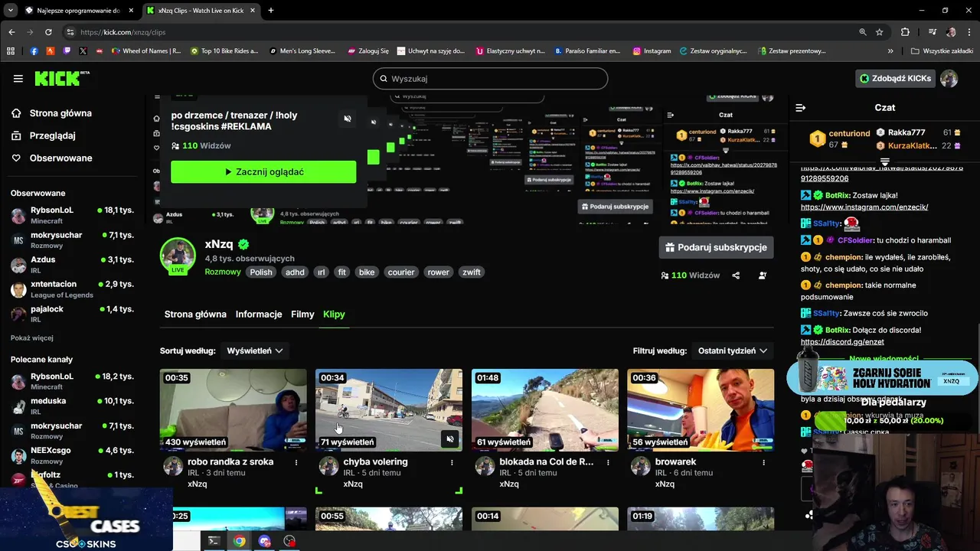Open the user profile avatar menu

(x=949, y=78)
